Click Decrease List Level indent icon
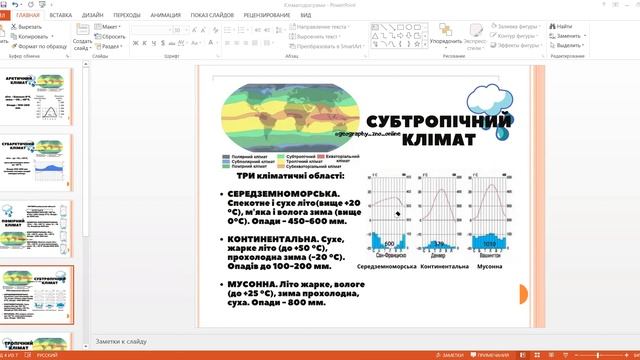The image size is (640, 360). point(258,30)
